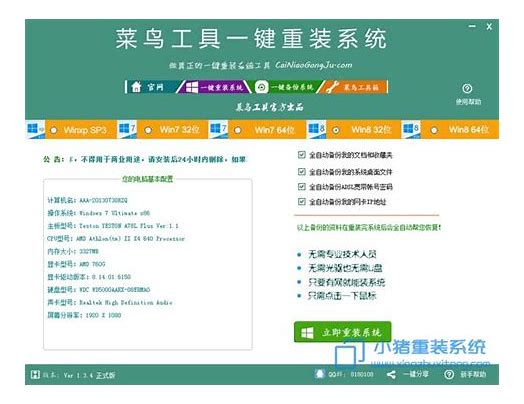Open the 官网 home tab
Image resolution: width=524 pixels, height=404 pixels.
[x=152, y=87]
